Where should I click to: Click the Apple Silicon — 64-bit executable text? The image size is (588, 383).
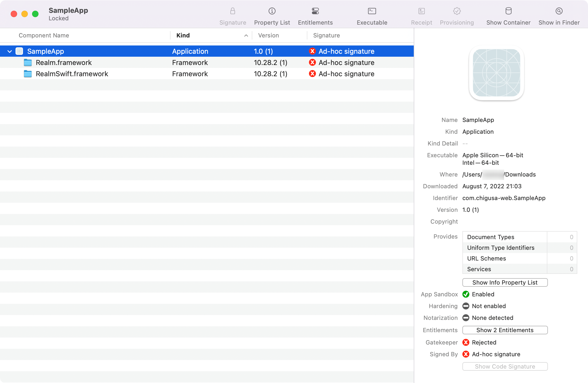[x=493, y=155]
